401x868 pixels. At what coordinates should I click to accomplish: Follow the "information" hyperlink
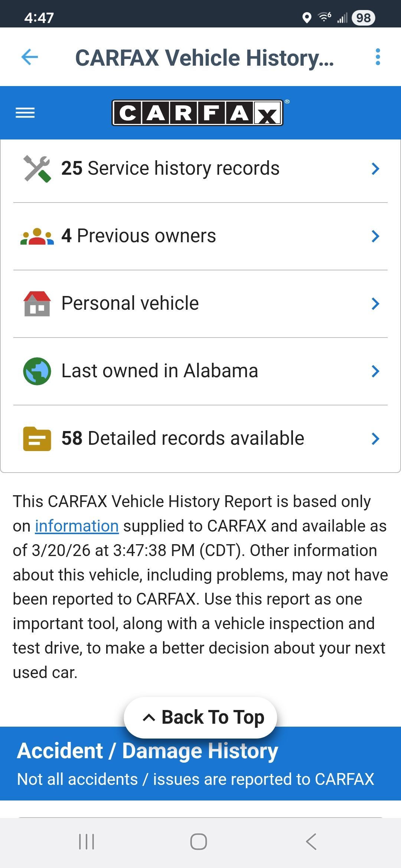coord(77,526)
